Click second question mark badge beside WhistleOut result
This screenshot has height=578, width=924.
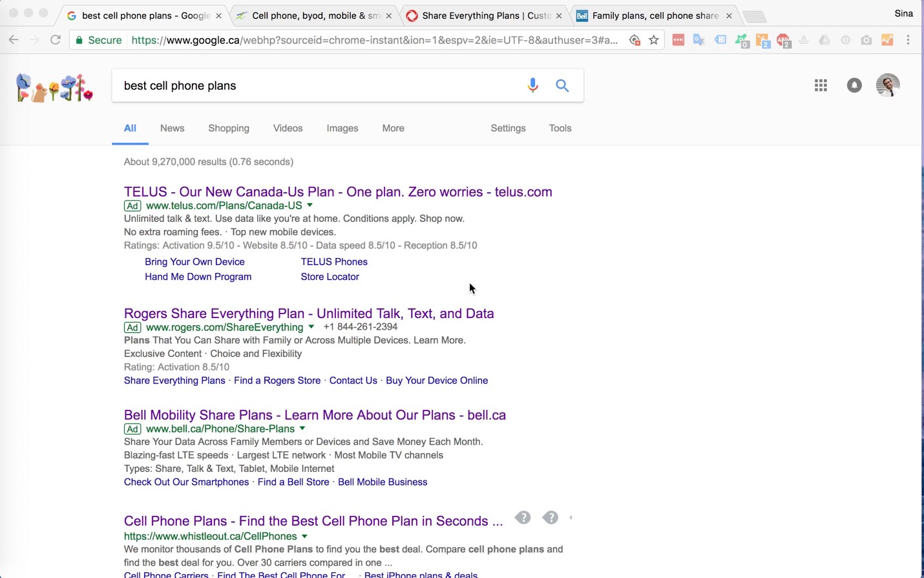coord(551,518)
